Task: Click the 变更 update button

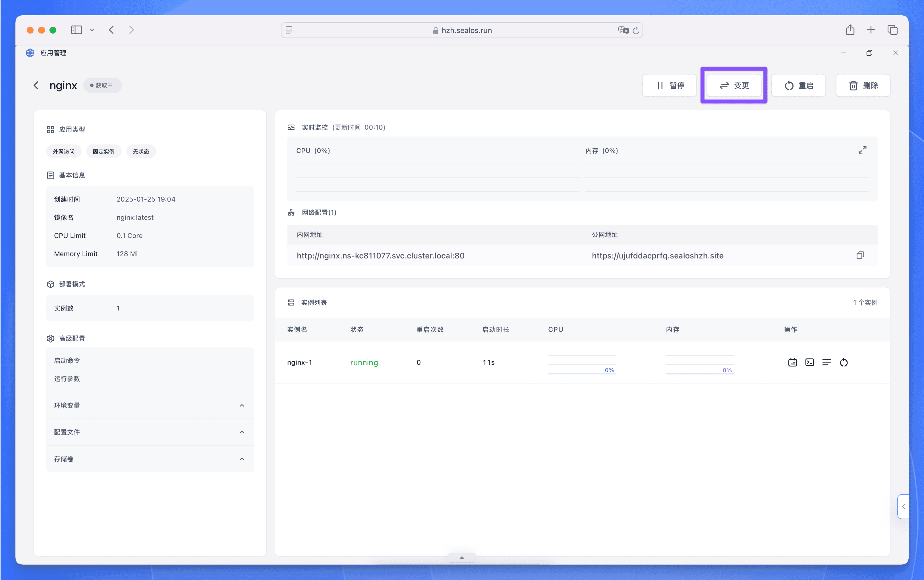Action: (734, 86)
